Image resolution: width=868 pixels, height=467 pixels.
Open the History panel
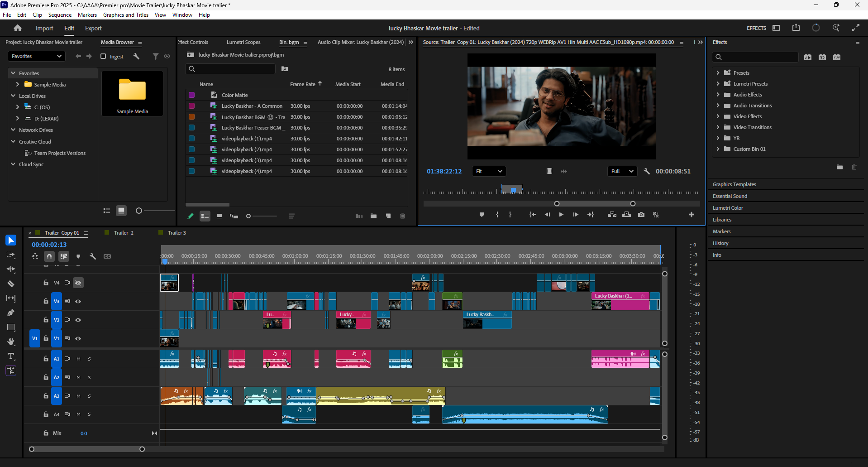click(720, 243)
